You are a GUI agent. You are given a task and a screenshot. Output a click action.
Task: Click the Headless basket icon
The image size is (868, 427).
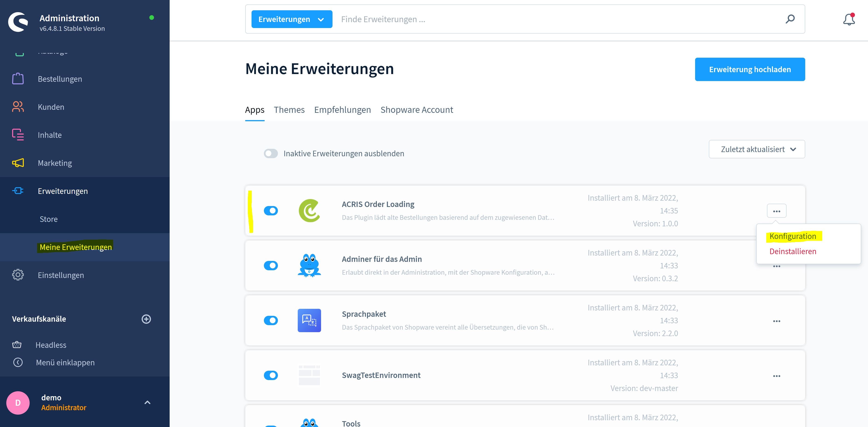pos(17,345)
